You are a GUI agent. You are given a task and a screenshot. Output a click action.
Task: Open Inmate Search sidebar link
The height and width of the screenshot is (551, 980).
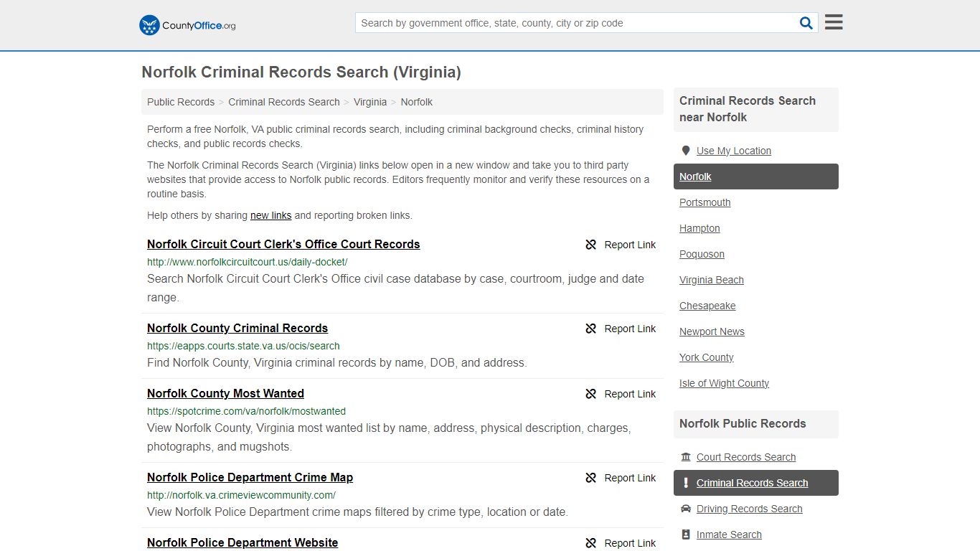point(729,534)
